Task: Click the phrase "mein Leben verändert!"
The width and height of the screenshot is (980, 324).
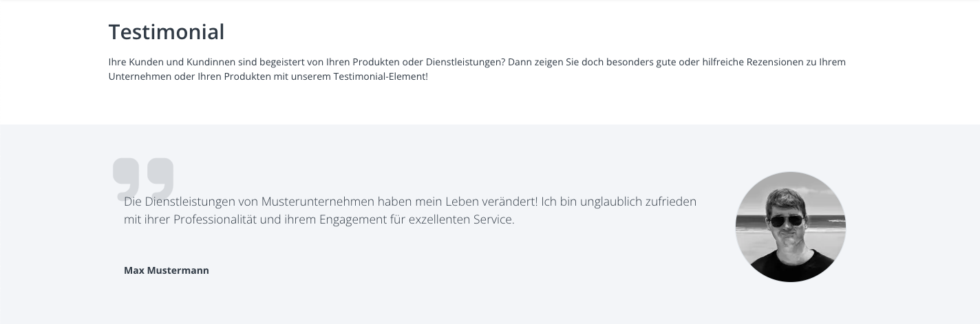Action: [x=476, y=202]
